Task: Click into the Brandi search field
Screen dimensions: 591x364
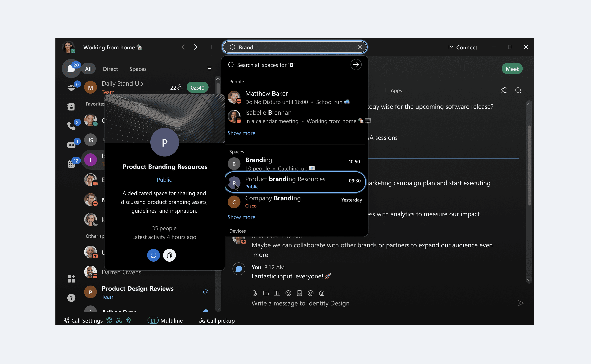Action: pyautogui.click(x=295, y=47)
